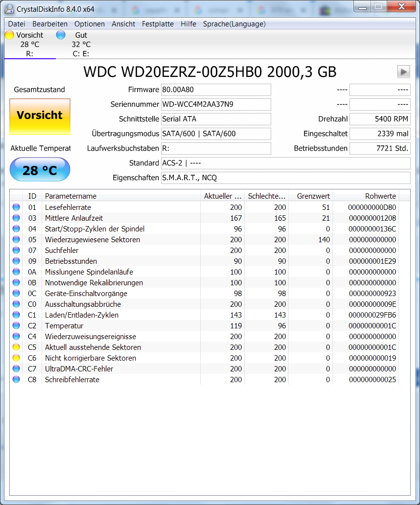This screenshot has width=420, height=505.
Task: Select Grenzwert value 140
Action: pyautogui.click(x=324, y=240)
